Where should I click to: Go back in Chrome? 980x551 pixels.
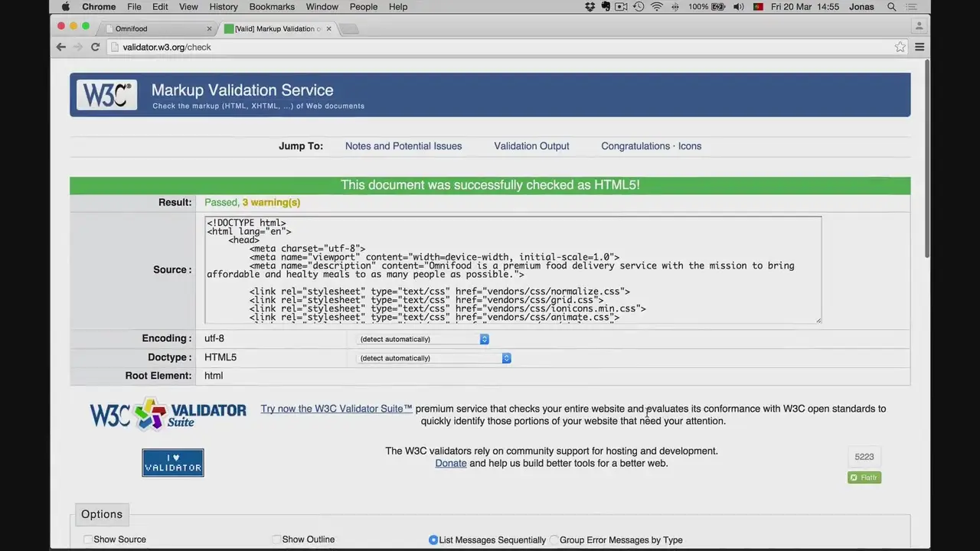pos(61,47)
